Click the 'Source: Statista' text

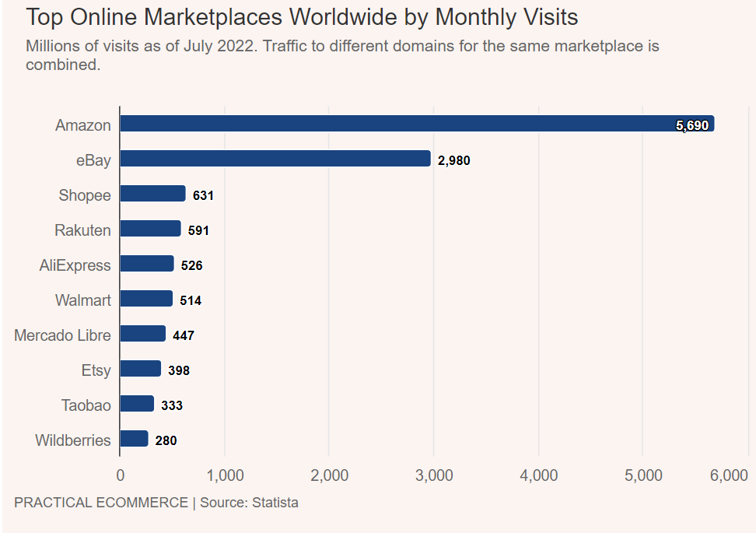[249, 503]
